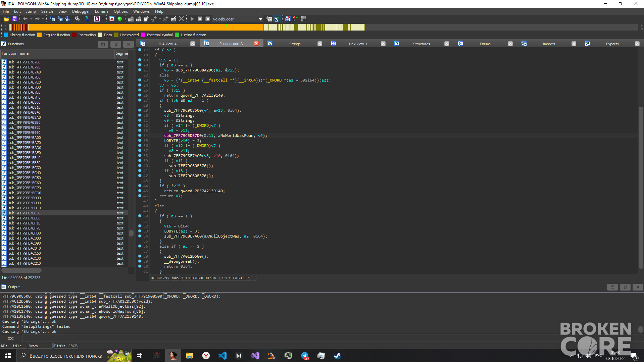Close the Pseudocode-A tab
The image size is (644, 362).
point(256,44)
